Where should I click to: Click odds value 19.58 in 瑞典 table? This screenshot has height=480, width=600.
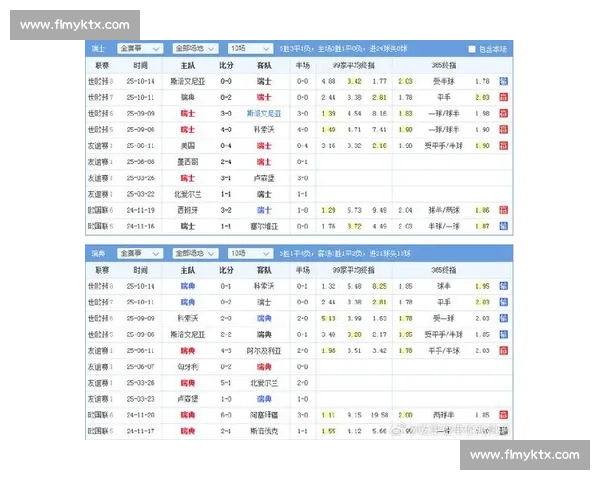[x=379, y=415]
